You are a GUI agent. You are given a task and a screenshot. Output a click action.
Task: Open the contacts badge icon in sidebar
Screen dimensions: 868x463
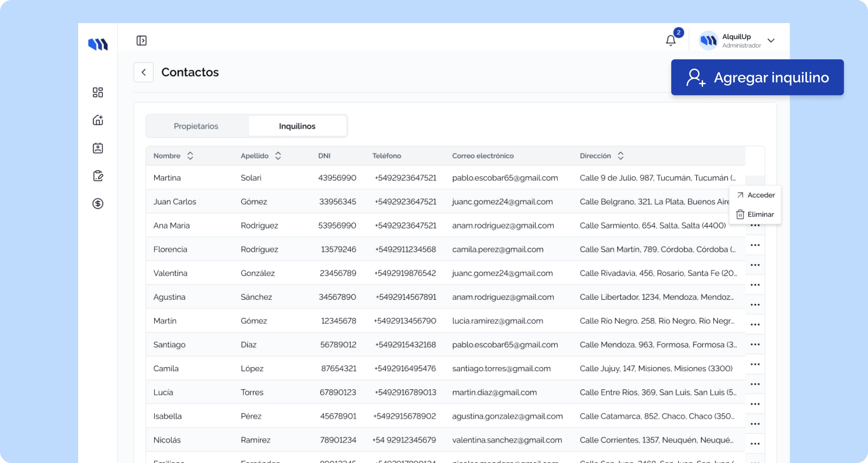pyautogui.click(x=98, y=148)
